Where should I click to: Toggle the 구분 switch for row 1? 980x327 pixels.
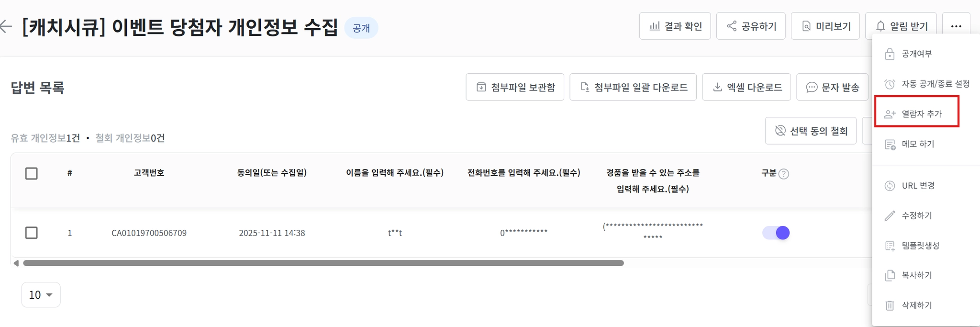coord(776,233)
